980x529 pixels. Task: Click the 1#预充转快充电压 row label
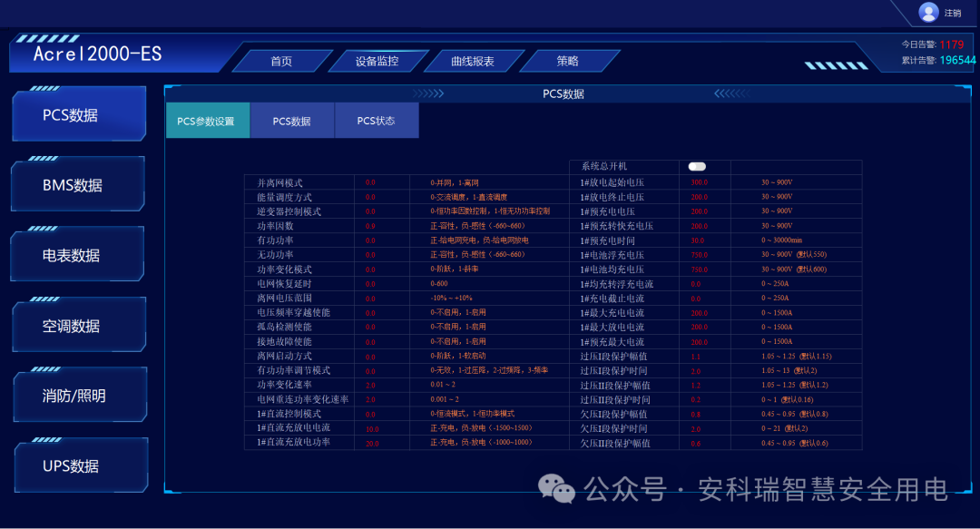pyautogui.click(x=617, y=226)
